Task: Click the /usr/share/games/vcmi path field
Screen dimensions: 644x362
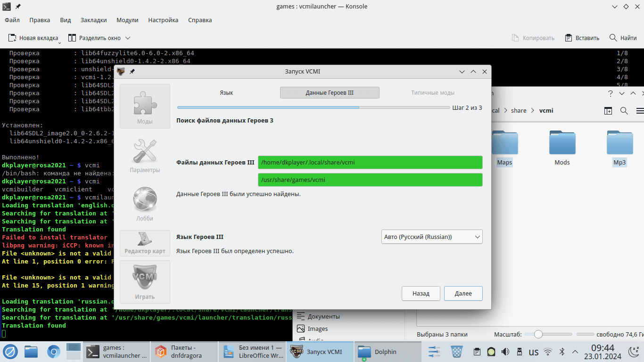Action: click(x=370, y=180)
